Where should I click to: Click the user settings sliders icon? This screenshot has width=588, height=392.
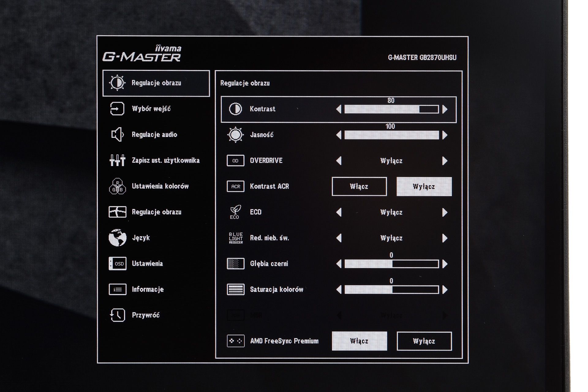117,160
